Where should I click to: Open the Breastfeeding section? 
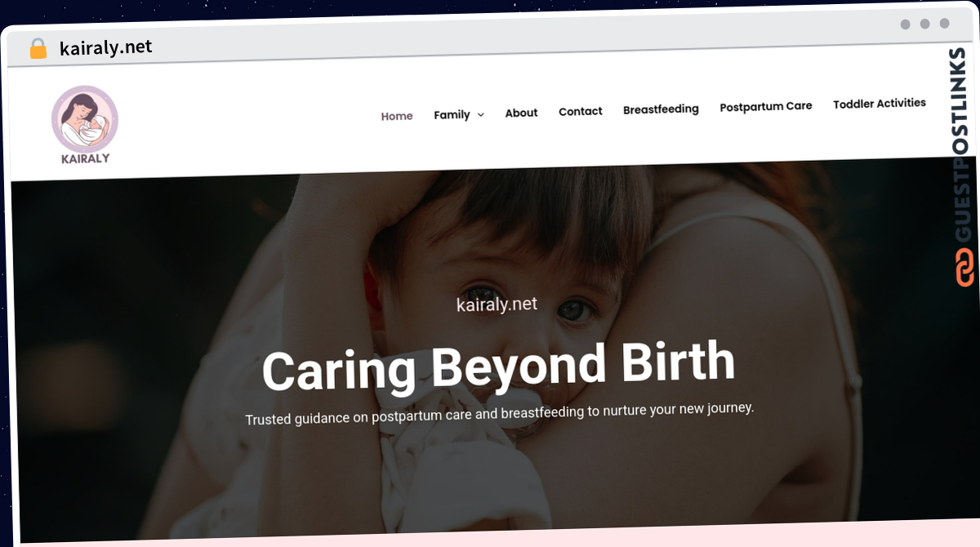point(661,109)
